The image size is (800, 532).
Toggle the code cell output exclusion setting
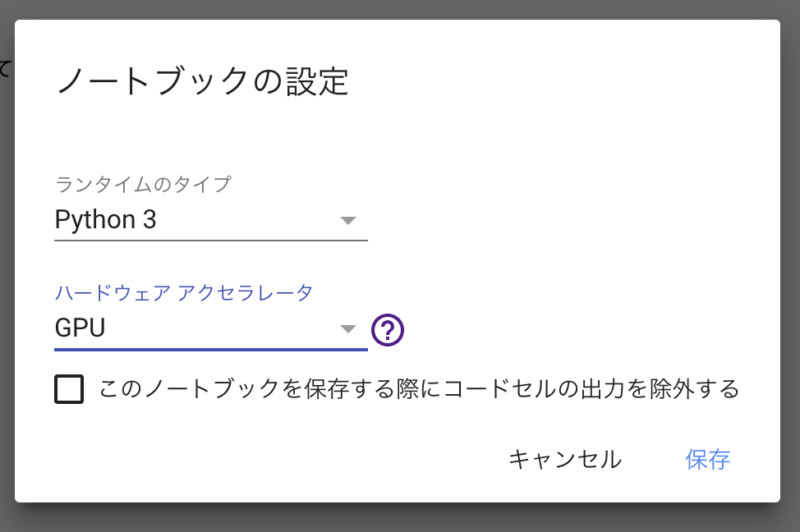click(x=69, y=389)
